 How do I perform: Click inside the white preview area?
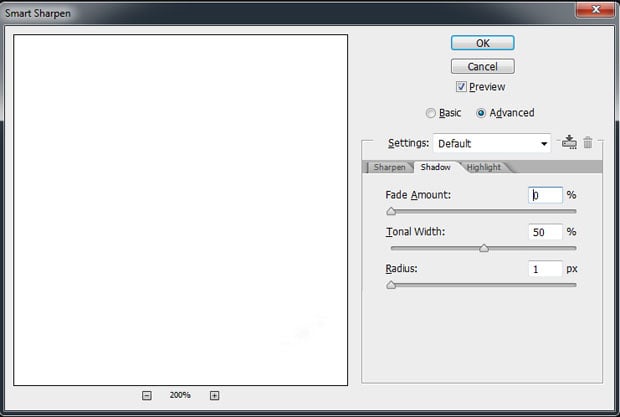coord(181,209)
